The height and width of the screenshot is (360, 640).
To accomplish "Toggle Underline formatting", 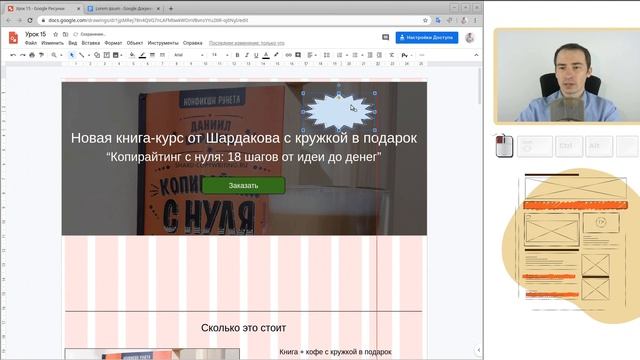I will point(256,55).
